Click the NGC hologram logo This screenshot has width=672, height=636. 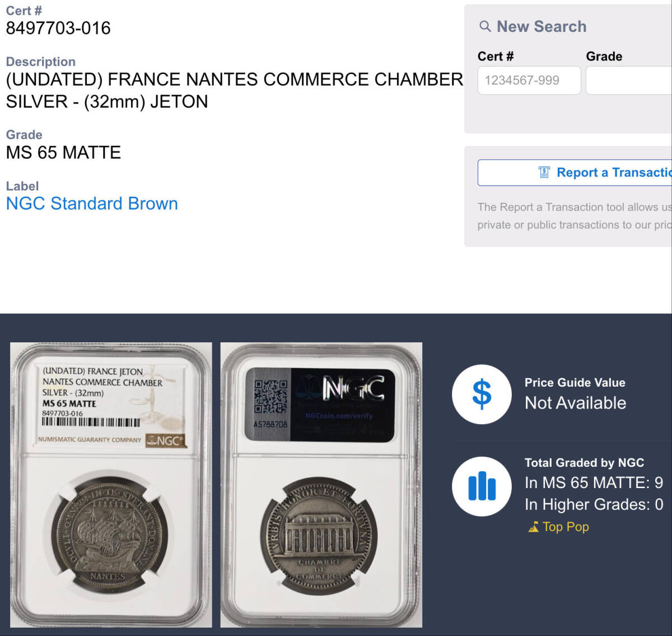(353, 388)
